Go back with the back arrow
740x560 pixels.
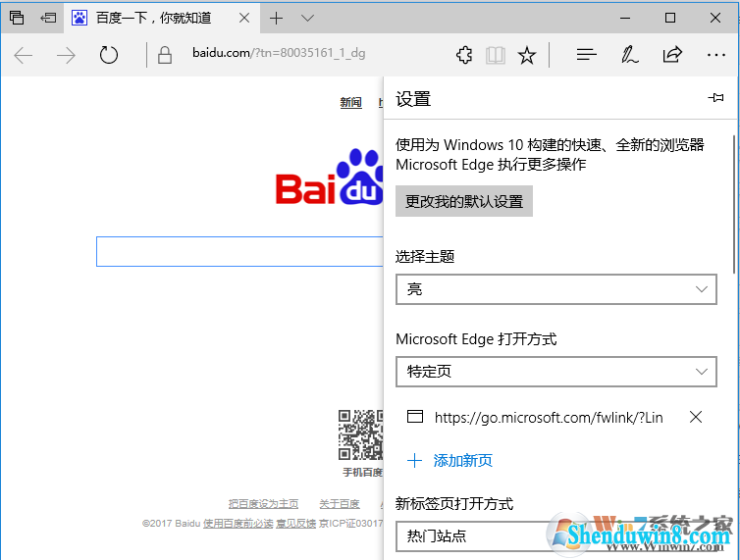click(24, 55)
